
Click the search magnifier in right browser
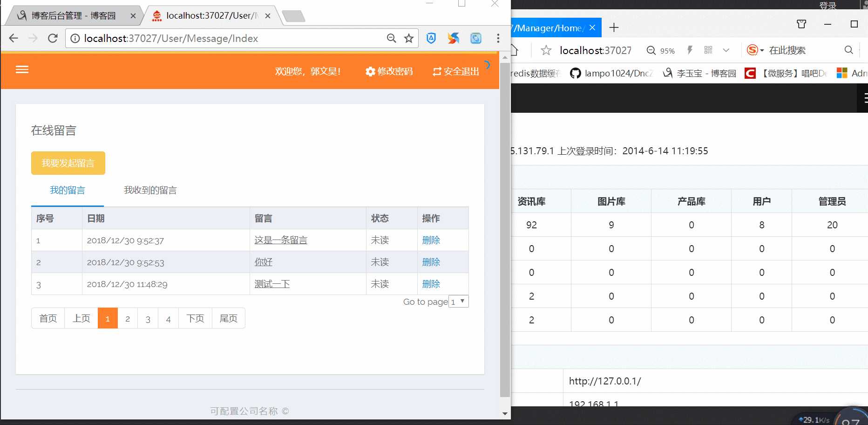pyautogui.click(x=849, y=50)
